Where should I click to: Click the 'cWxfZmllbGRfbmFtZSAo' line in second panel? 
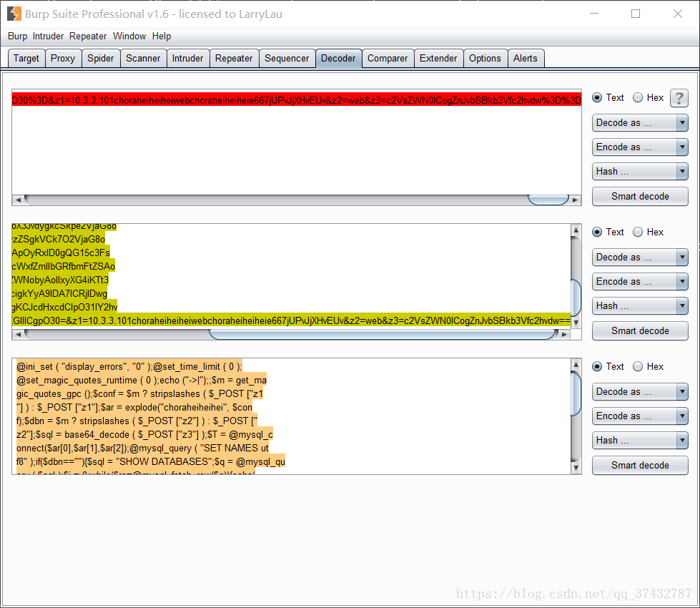click(x=64, y=266)
